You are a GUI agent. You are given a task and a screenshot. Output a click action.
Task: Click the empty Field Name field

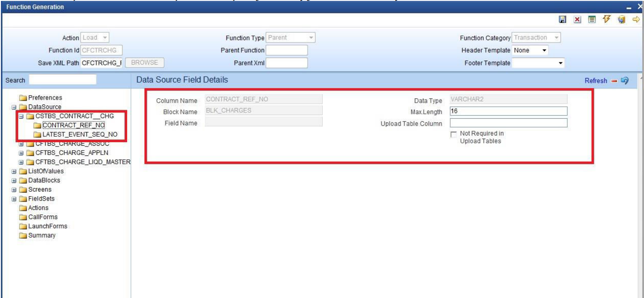pyautogui.click(x=264, y=123)
